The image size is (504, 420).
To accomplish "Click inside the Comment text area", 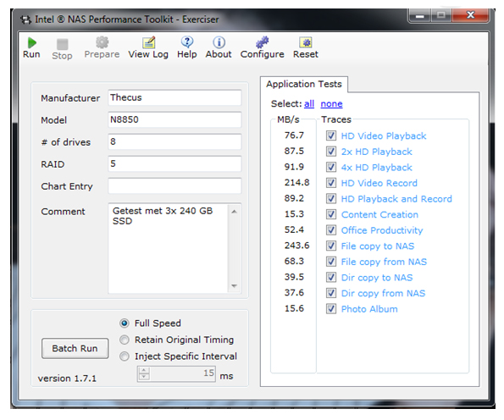I will point(168,248).
